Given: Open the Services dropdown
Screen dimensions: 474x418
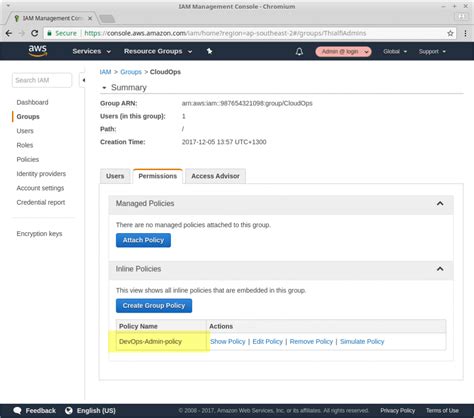Looking at the screenshot, I should point(92,51).
